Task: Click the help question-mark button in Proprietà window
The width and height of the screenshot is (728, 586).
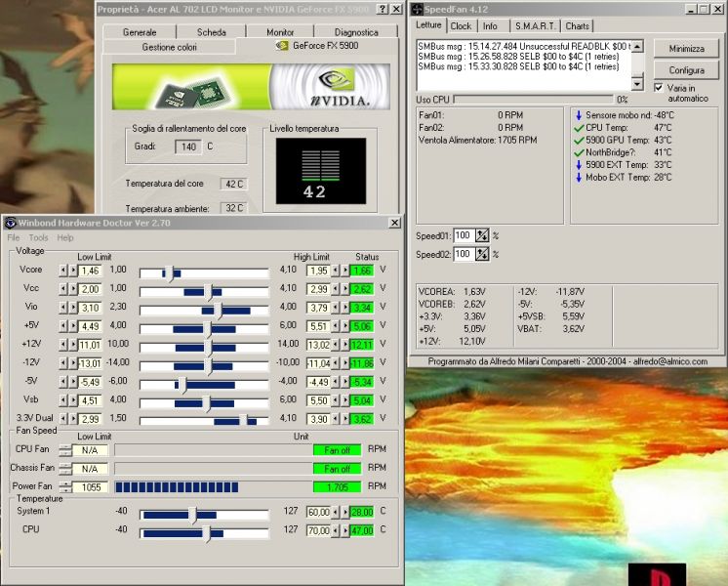Action: (x=383, y=9)
